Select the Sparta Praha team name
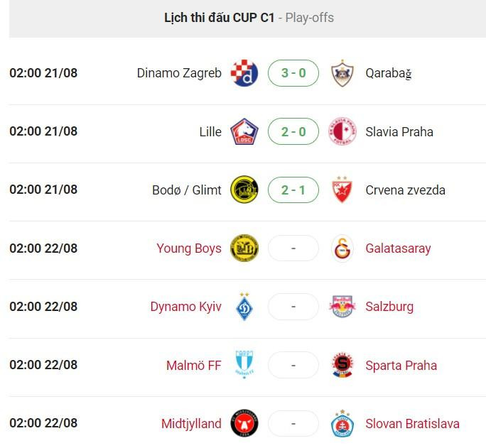The width and height of the screenshot is (486, 448). click(x=401, y=365)
